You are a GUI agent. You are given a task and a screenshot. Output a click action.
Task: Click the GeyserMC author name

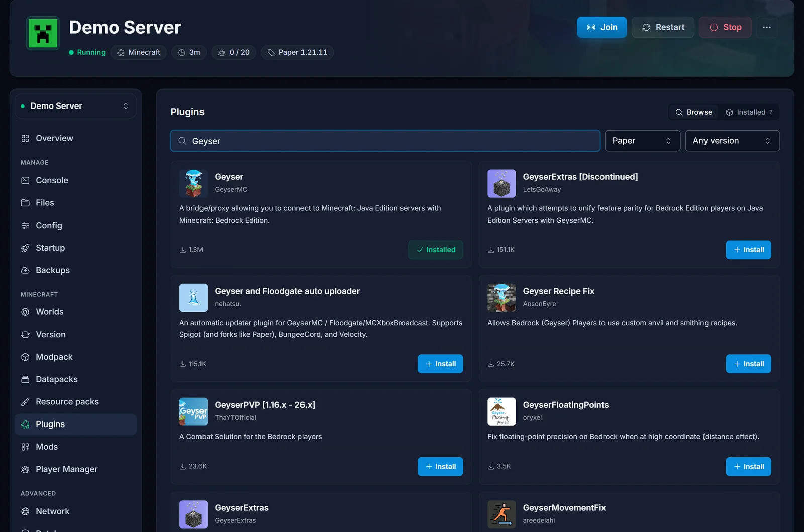[x=231, y=189]
